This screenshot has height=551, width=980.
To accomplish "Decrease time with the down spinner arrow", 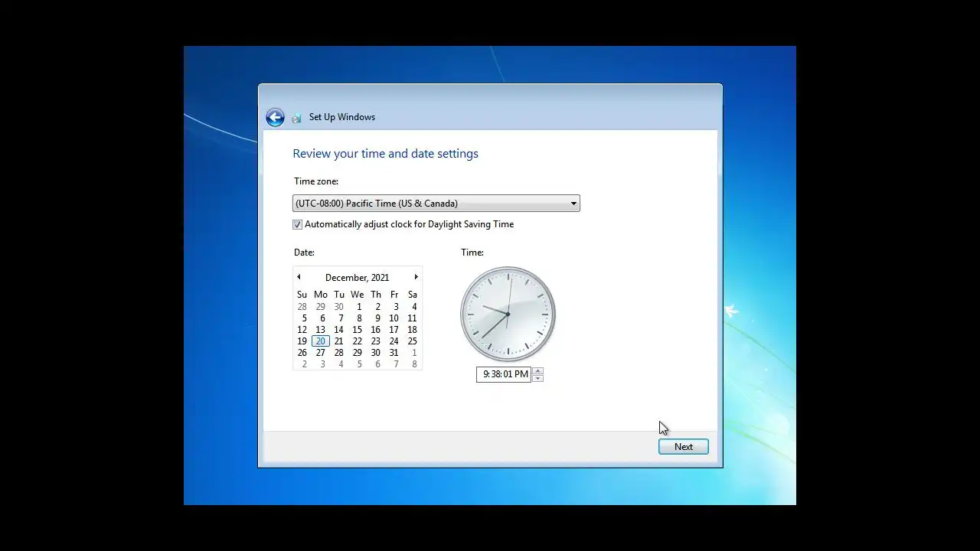I will click(x=537, y=378).
